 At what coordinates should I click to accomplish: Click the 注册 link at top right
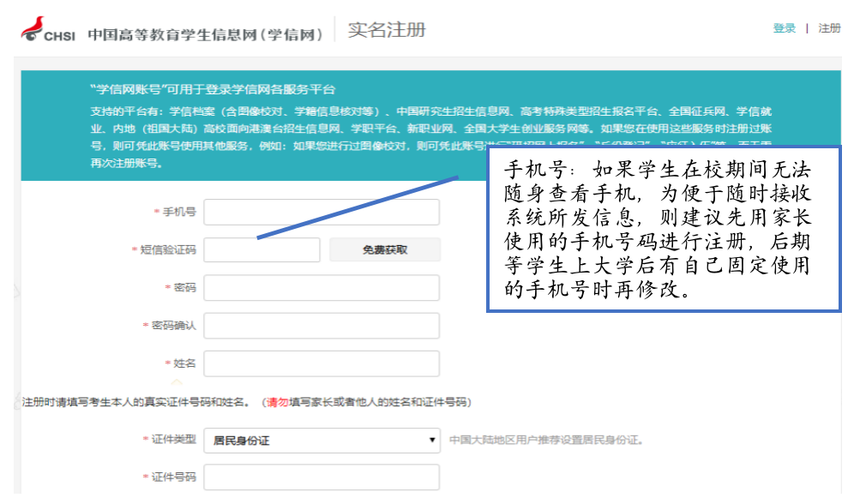(829, 28)
